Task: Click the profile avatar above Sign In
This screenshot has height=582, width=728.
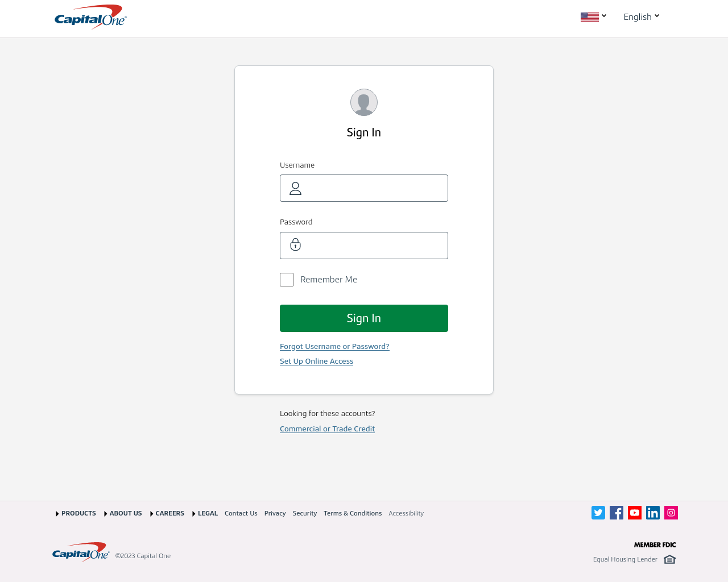Action: [x=364, y=102]
